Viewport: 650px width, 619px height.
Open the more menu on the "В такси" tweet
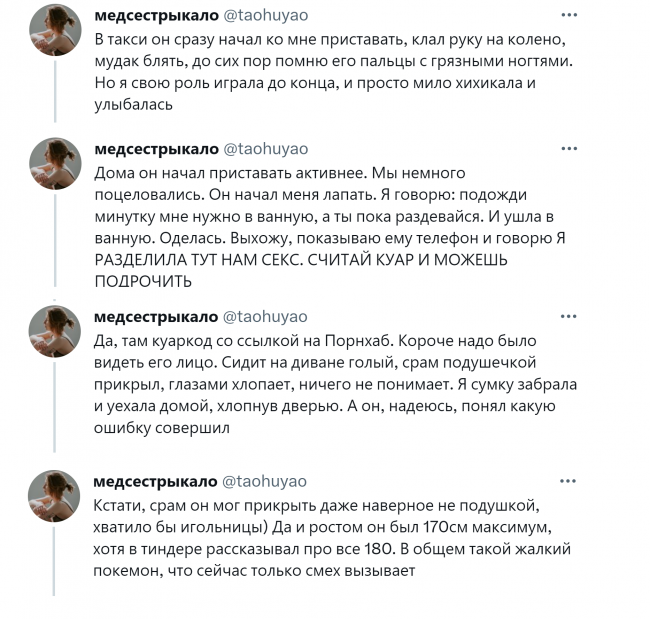click(x=568, y=17)
